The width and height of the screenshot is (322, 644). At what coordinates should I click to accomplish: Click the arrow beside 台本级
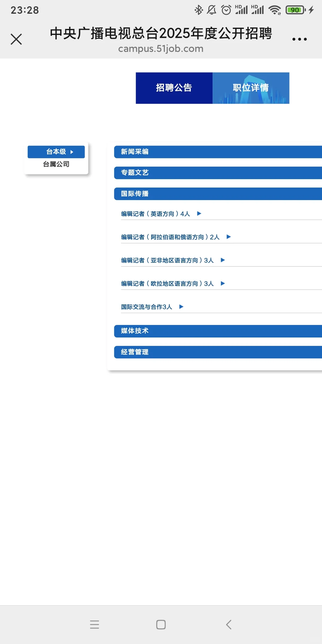[72, 152]
